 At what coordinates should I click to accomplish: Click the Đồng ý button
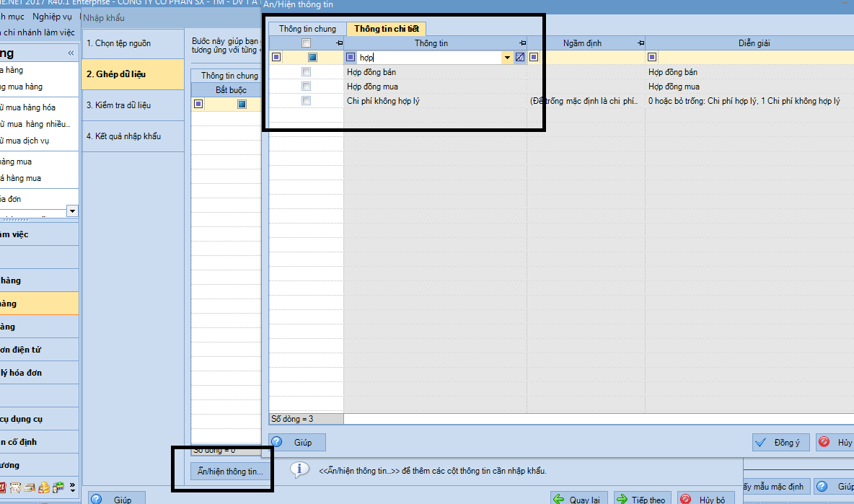click(x=781, y=443)
